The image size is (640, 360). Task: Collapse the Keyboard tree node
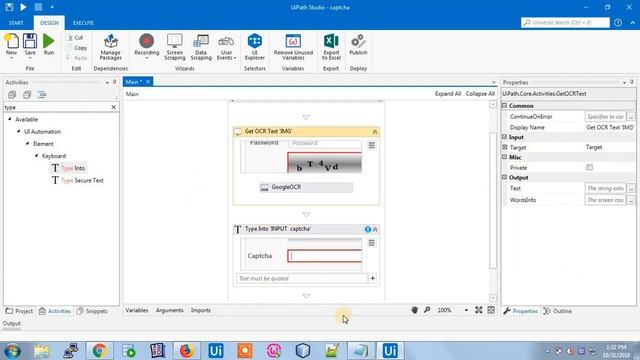[37, 156]
